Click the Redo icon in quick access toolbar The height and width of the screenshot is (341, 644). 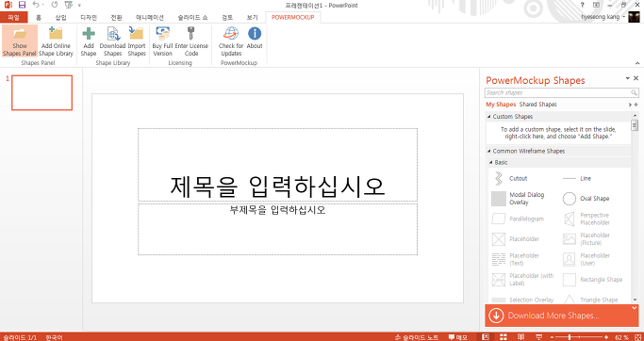point(55,5)
